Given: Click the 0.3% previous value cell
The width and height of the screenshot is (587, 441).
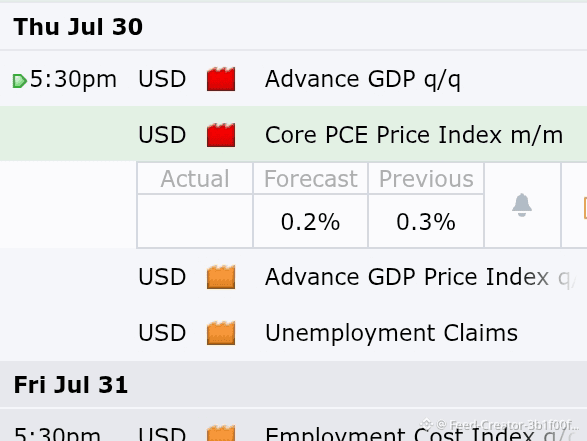Looking at the screenshot, I should pyautogui.click(x=426, y=221).
